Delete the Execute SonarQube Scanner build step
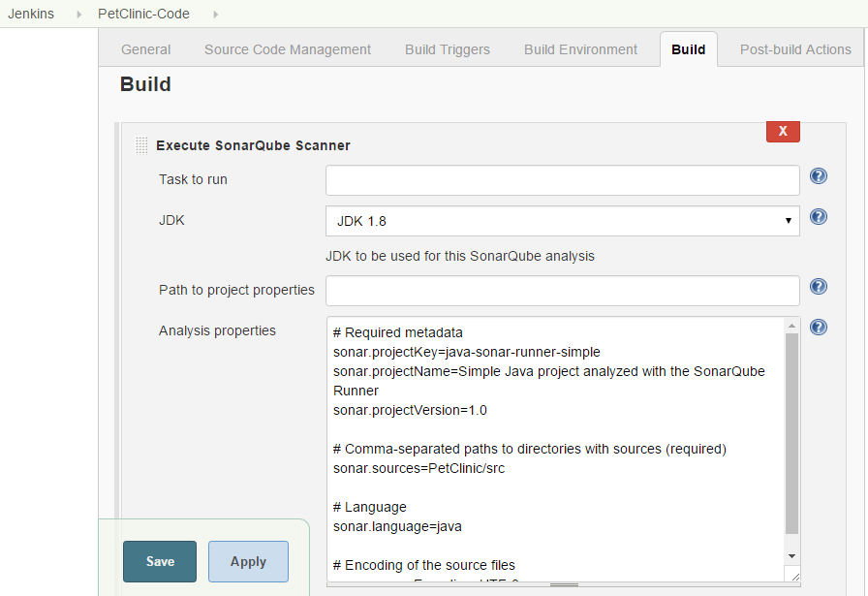868x596 pixels. point(783,131)
